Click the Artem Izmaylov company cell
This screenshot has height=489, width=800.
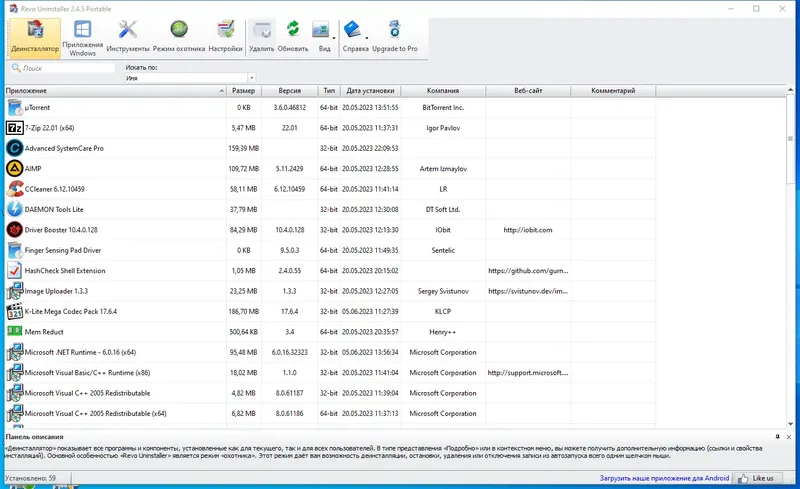[x=443, y=169]
